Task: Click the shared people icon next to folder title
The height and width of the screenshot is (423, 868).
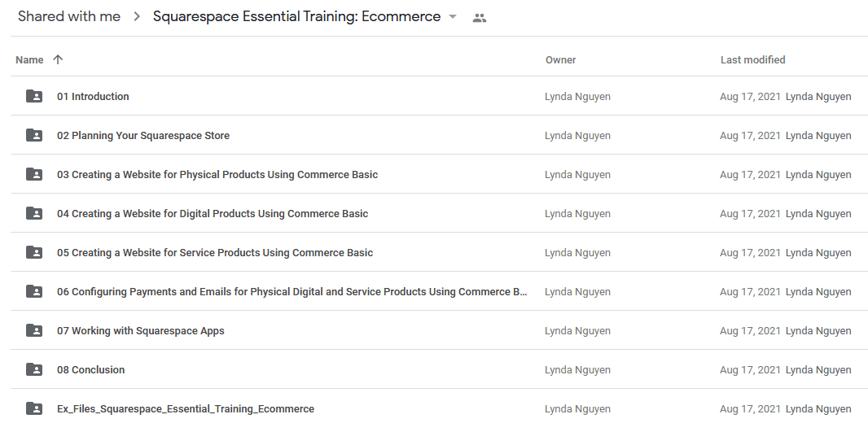Action: click(480, 18)
